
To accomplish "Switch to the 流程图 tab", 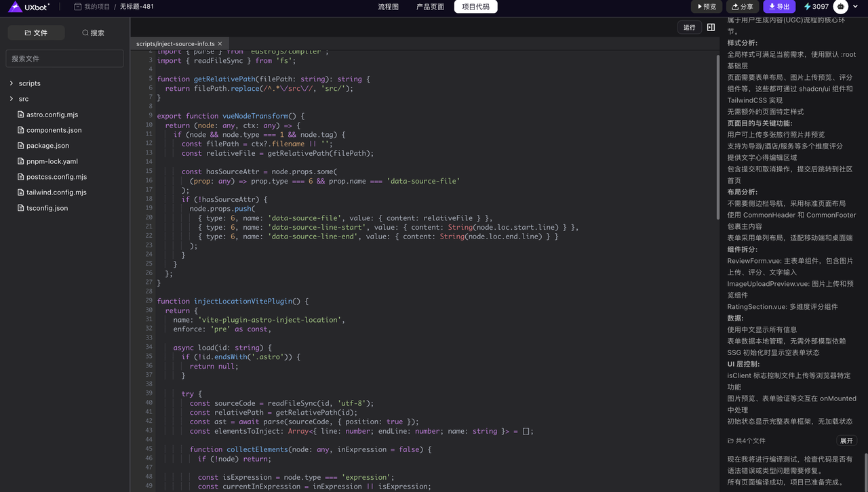I will click(x=389, y=7).
